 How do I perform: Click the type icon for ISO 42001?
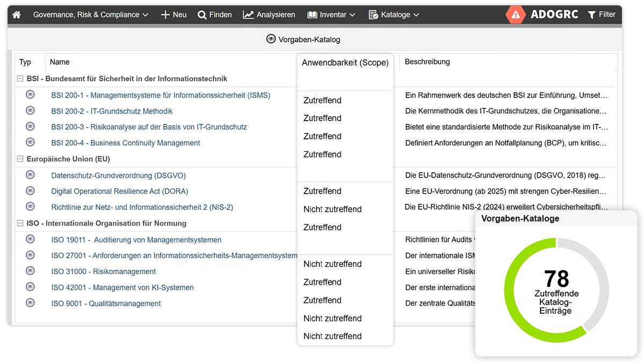30,287
